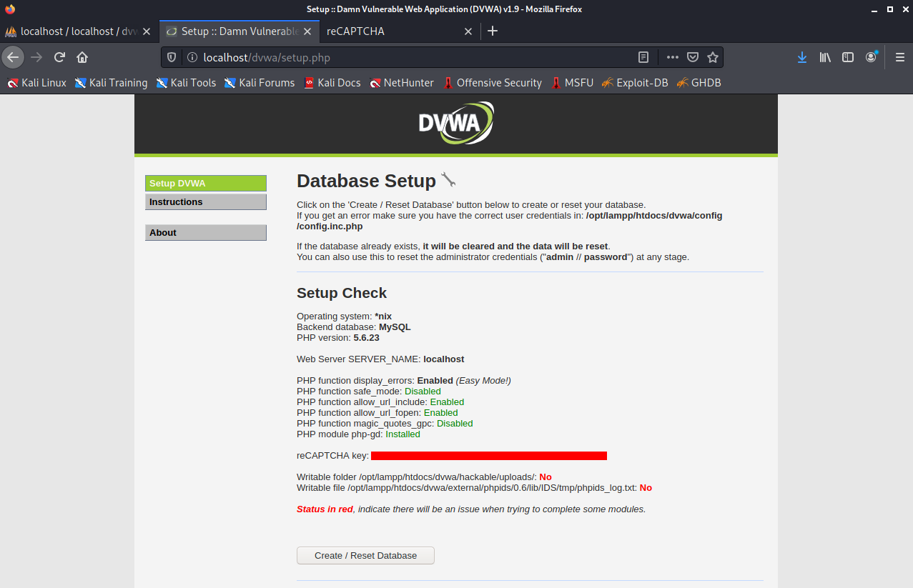Click the Operating system *nix text
The width and height of the screenshot is (913, 588).
point(344,317)
